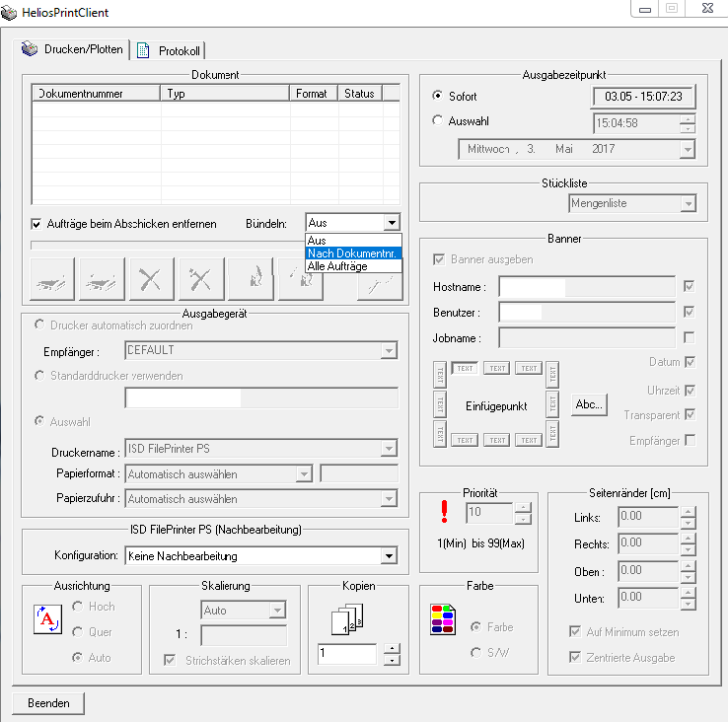Click the Typ column header
Viewport: 728px width, 722px height.
225,94
